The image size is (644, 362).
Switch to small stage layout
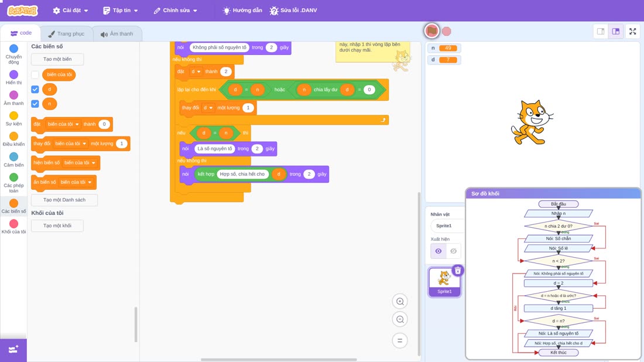[601, 31]
